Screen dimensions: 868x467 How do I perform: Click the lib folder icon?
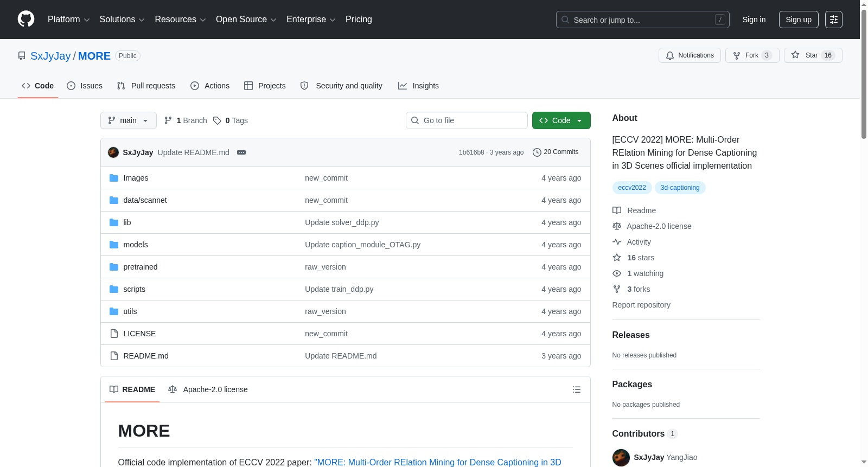coord(114,222)
